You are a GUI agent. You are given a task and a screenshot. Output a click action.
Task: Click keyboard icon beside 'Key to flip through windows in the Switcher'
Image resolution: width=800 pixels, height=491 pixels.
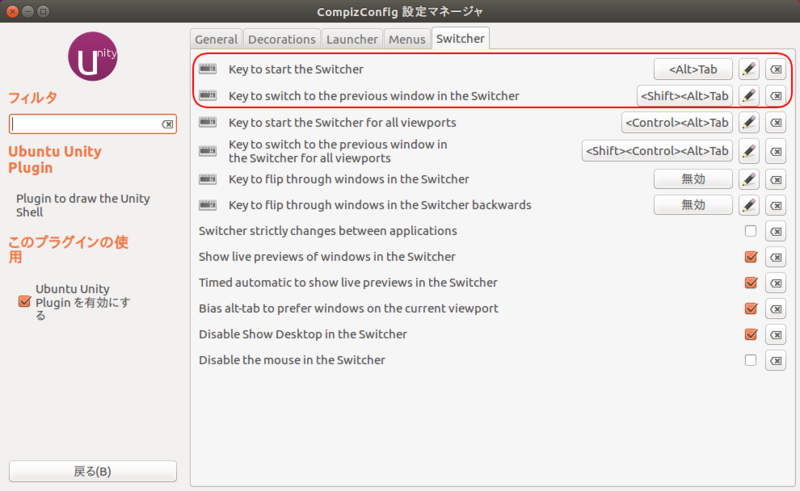pos(208,179)
